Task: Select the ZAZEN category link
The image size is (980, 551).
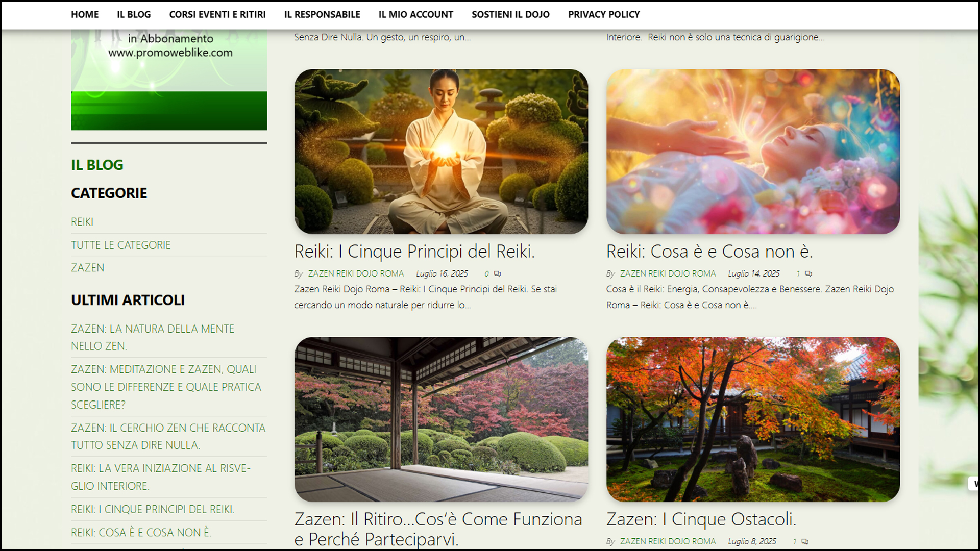Action: pos(88,268)
